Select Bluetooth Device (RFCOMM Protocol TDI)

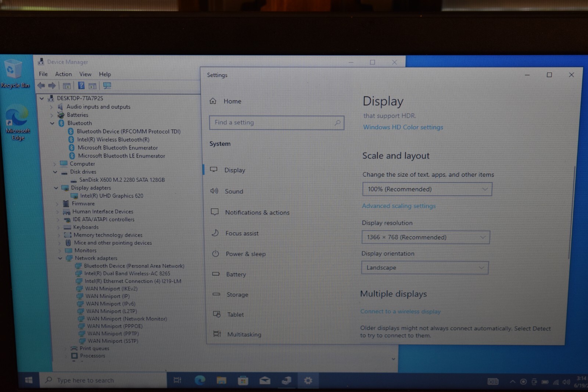point(129,132)
